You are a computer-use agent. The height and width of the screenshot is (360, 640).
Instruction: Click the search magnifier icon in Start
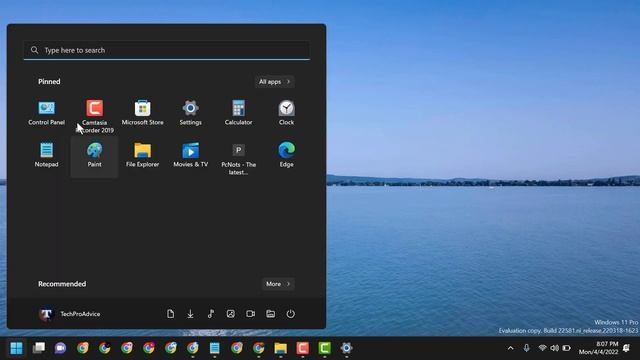pyautogui.click(x=34, y=50)
